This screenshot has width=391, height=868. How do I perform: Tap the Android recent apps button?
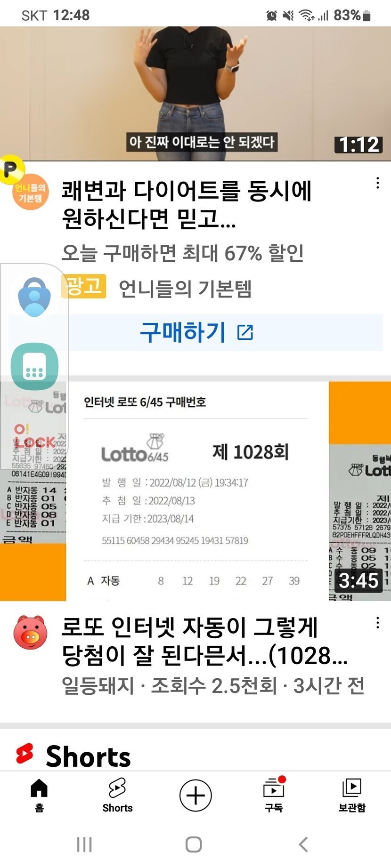pyautogui.click(x=84, y=844)
